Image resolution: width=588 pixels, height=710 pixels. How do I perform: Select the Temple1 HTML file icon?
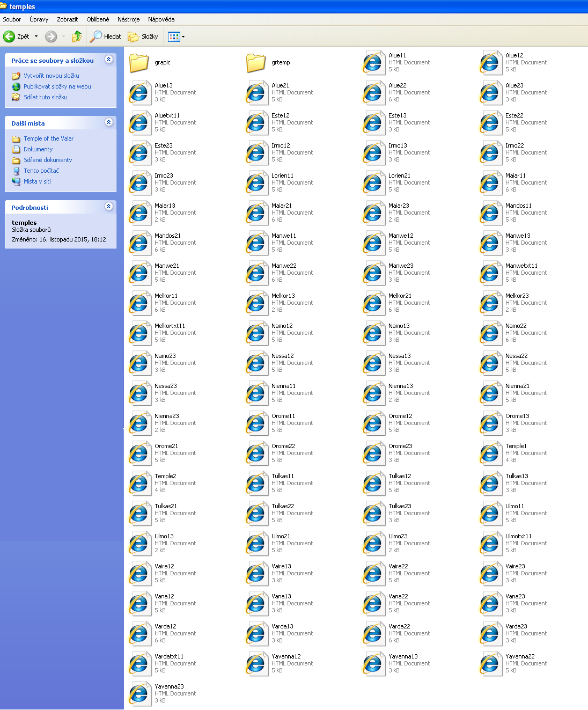[491, 453]
